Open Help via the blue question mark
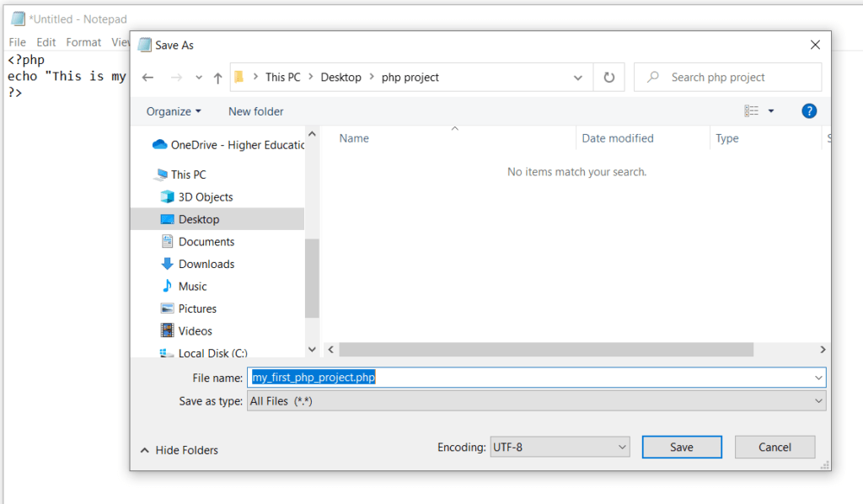 808,110
